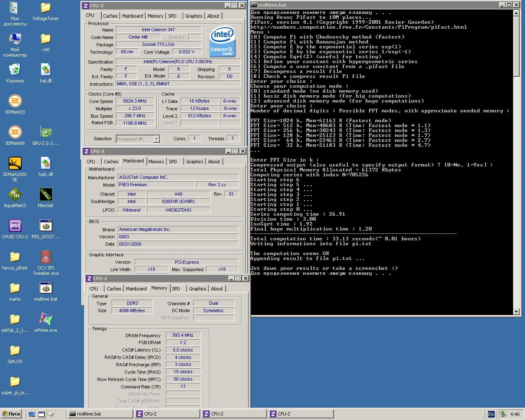Click the BIOS date 05/21/2009 field

tap(178, 244)
